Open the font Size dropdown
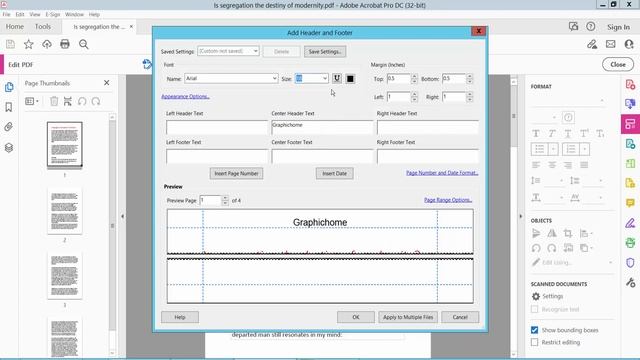Screen dimensions: 640x360 click(312, 78)
